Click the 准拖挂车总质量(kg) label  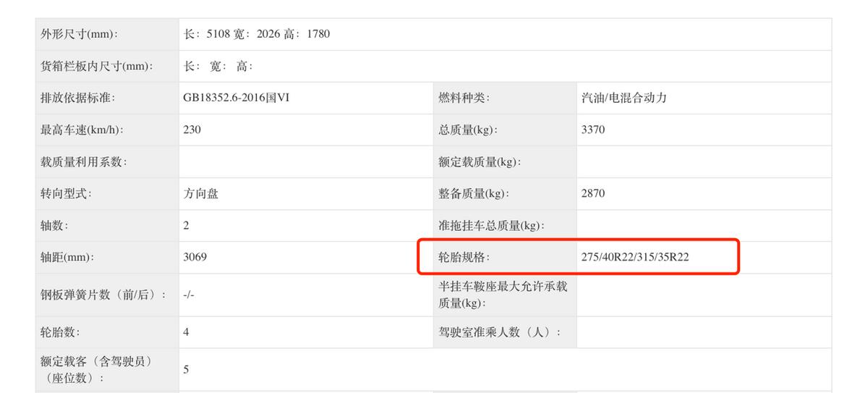coord(490,226)
